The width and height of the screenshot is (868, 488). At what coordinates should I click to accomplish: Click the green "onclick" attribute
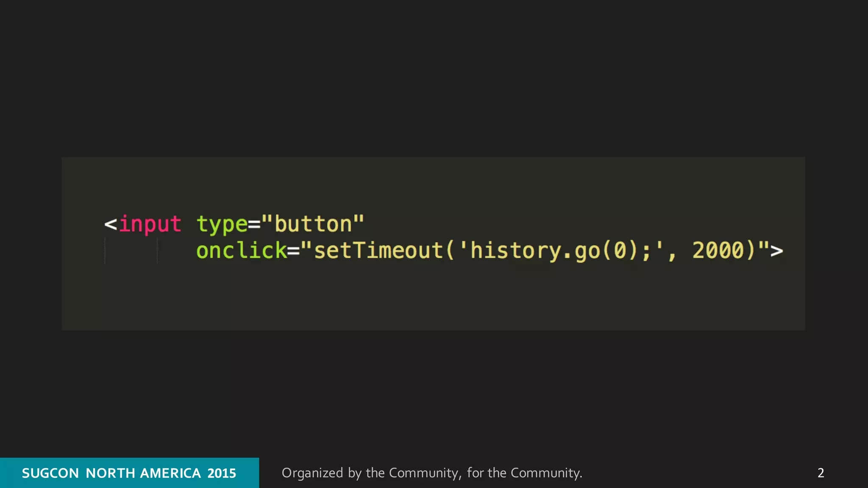[242, 250]
